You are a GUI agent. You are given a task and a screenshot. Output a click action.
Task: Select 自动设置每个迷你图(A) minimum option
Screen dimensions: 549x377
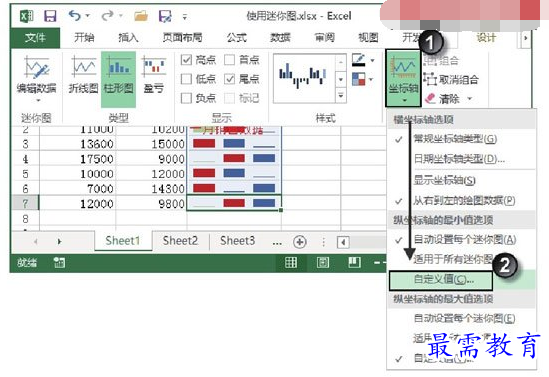pyautogui.click(x=462, y=239)
